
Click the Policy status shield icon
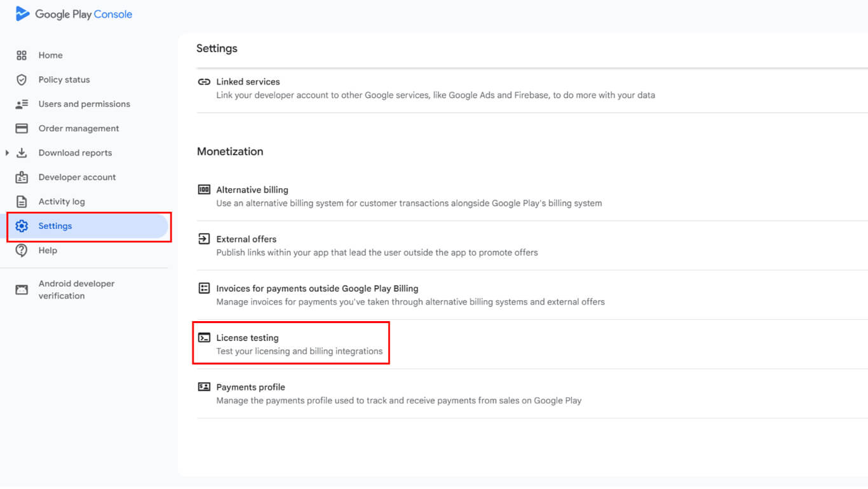[22, 79]
